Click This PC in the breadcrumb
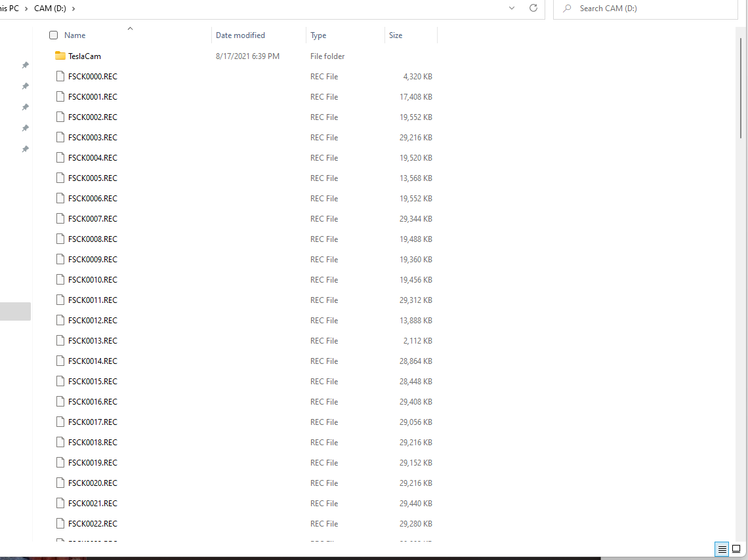 pyautogui.click(x=9, y=9)
